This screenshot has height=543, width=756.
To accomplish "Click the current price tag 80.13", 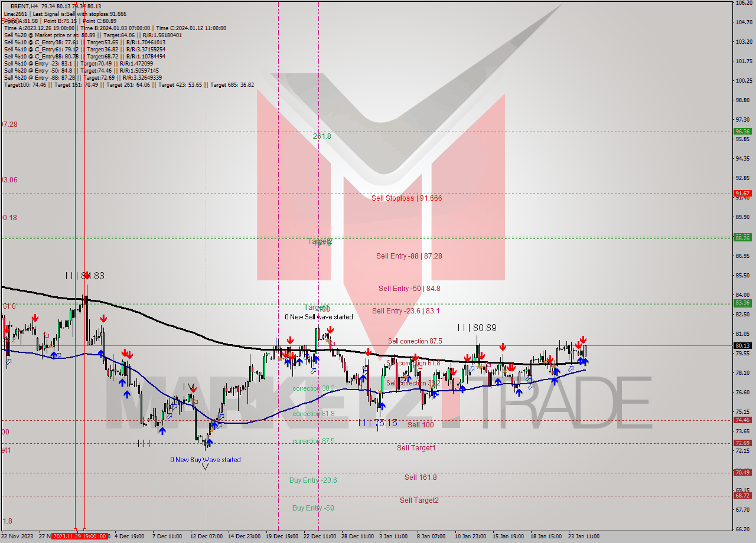I will (x=742, y=346).
